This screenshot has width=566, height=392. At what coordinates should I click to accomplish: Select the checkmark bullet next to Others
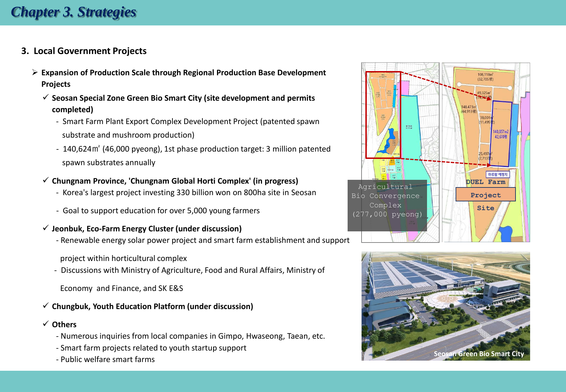pos(46,324)
